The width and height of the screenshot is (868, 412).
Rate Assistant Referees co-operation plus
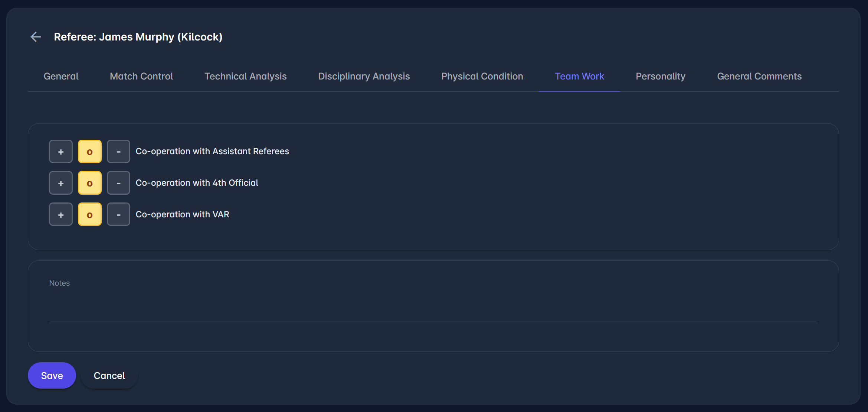[x=61, y=152]
